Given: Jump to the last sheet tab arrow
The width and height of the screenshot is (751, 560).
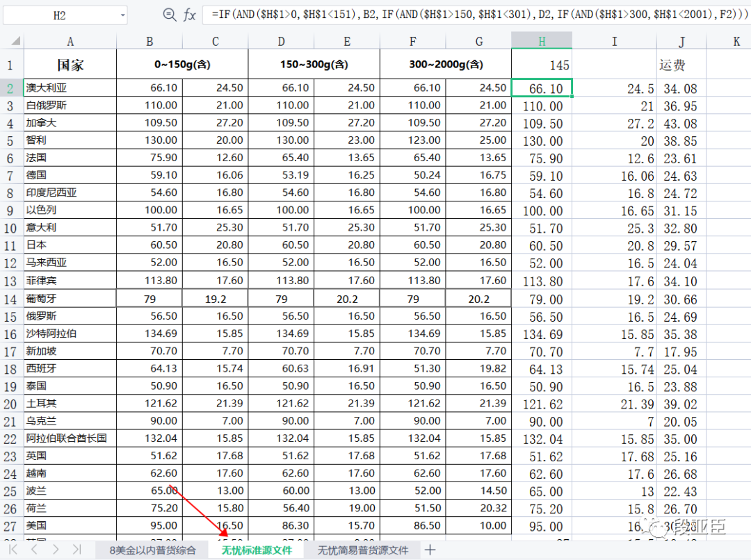Looking at the screenshot, I should [76, 550].
